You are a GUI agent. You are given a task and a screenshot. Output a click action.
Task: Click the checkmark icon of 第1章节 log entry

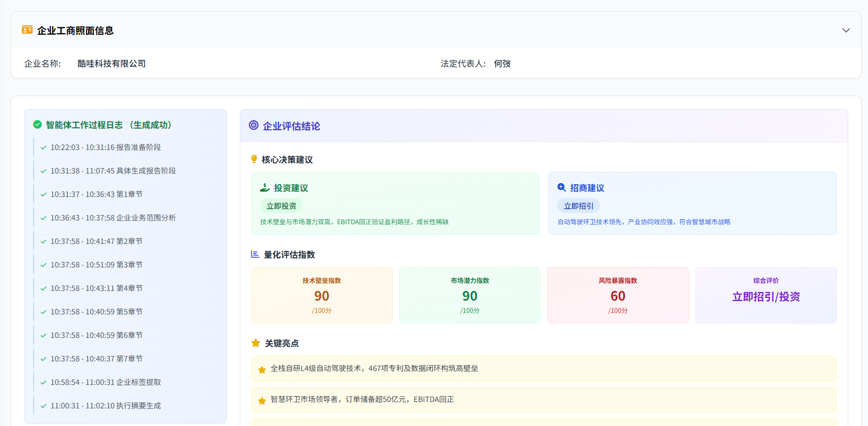coord(44,195)
